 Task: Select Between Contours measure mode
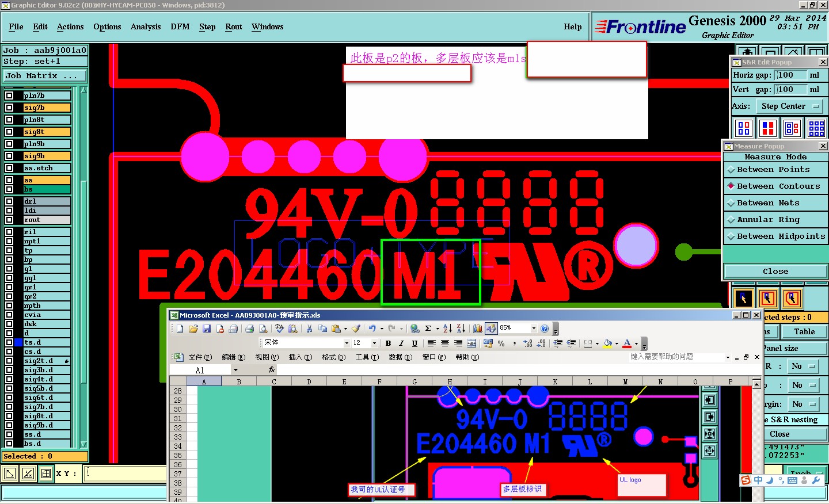[x=775, y=186]
